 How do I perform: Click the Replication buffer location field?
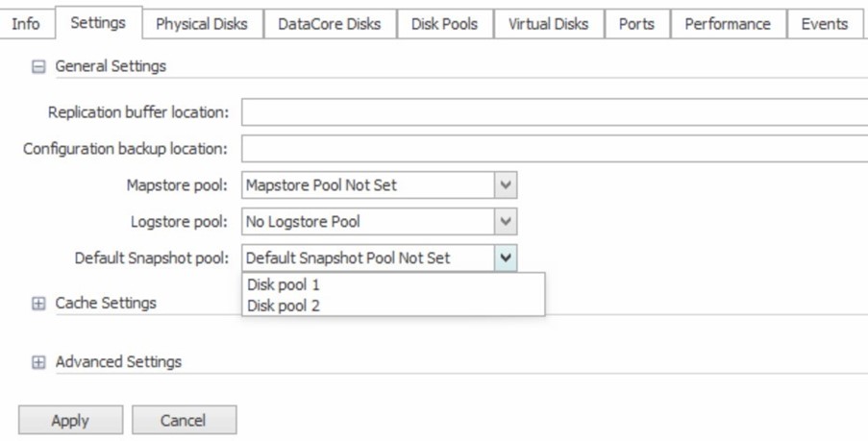click(x=553, y=112)
